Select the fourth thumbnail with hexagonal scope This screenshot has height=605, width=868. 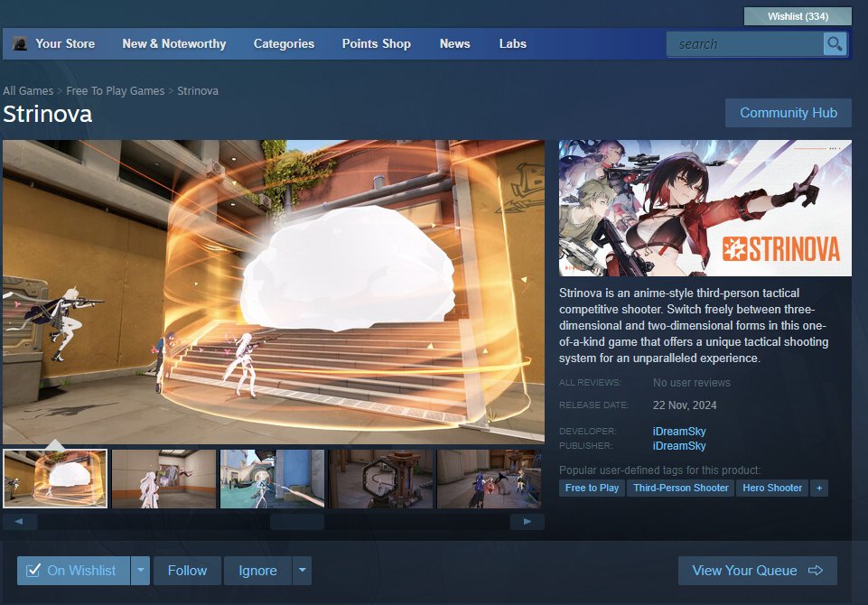[x=381, y=479]
